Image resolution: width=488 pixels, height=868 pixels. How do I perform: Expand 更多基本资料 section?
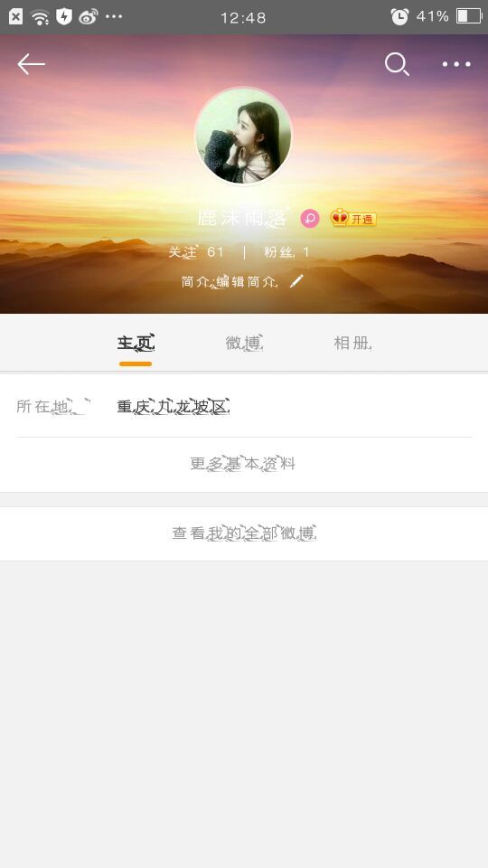[243, 464]
